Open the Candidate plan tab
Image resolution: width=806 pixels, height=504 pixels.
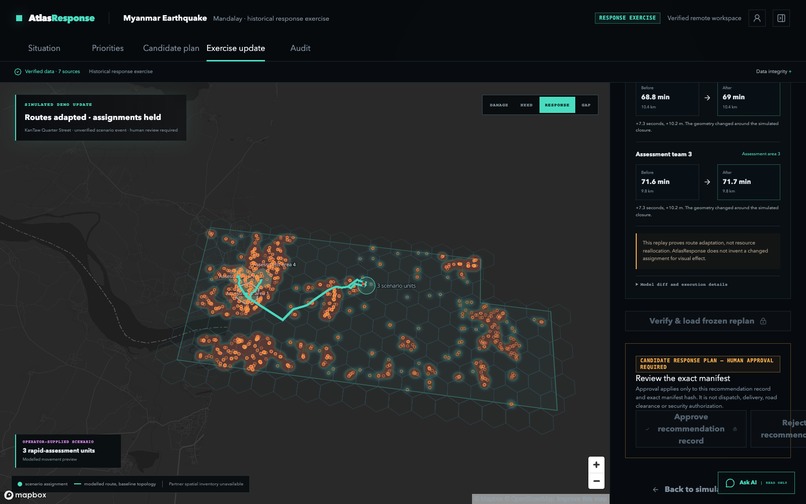pos(171,48)
